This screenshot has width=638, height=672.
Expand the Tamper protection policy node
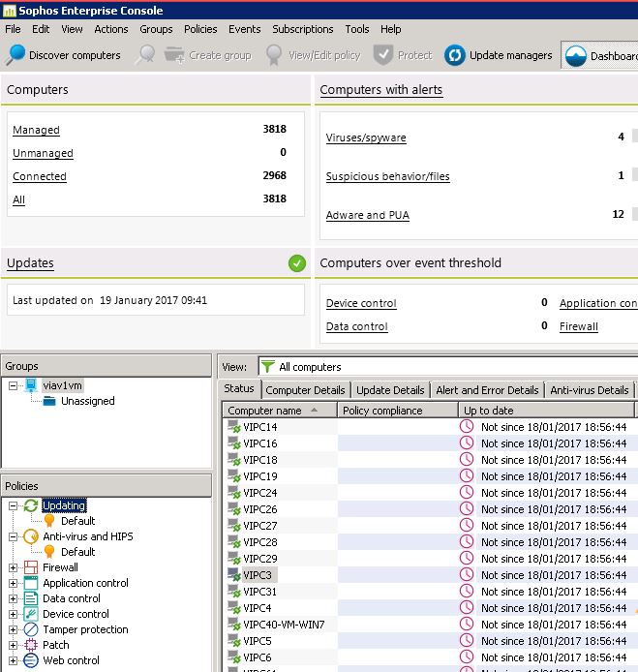pos(14,629)
